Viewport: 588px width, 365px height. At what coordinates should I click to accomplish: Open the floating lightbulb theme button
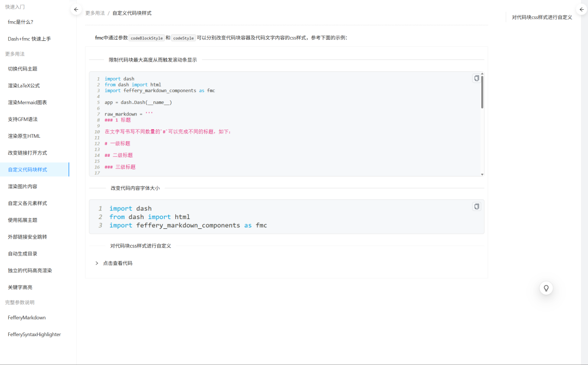pyautogui.click(x=546, y=288)
